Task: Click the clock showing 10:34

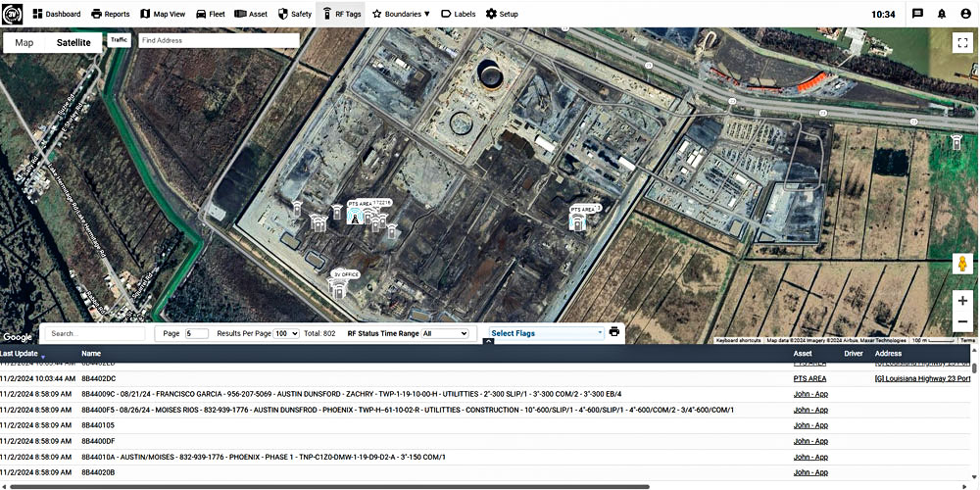Action: click(883, 14)
